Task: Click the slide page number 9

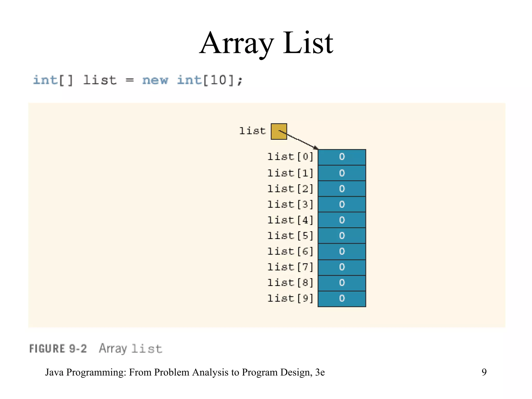Action: (484, 372)
